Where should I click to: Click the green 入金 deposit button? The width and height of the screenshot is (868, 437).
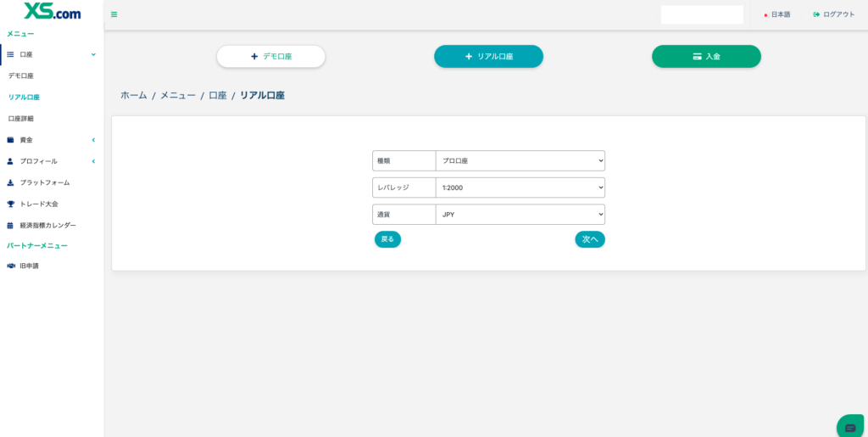(x=706, y=56)
